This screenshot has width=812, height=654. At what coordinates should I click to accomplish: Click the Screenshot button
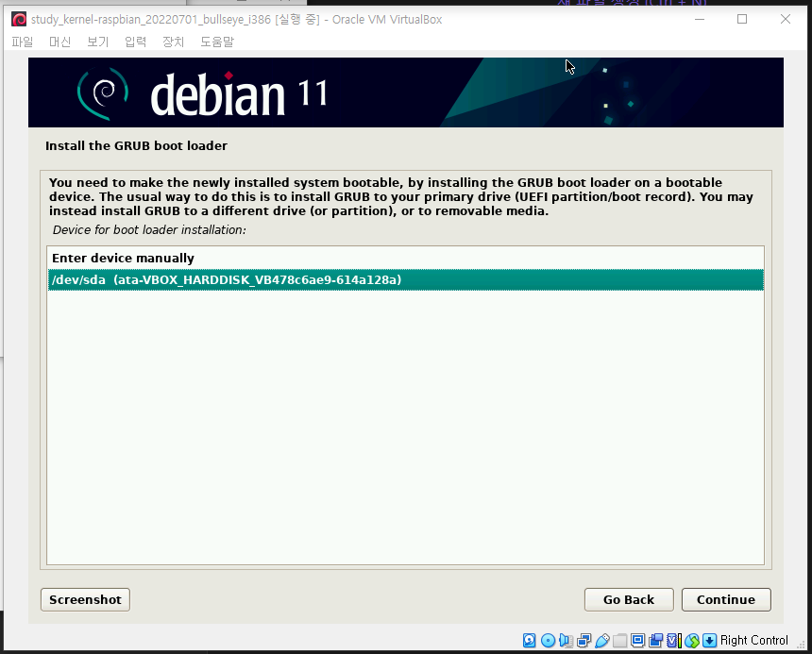tap(85, 599)
